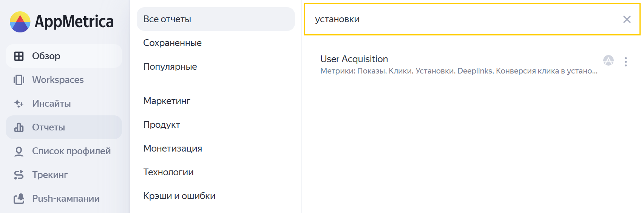Click the Обзор grid icon
644x213 pixels.
click(x=19, y=56)
